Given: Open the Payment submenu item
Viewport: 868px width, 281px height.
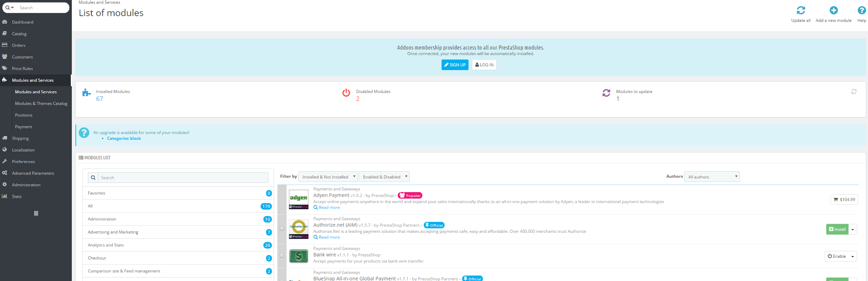Looking at the screenshot, I should pos(24,127).
